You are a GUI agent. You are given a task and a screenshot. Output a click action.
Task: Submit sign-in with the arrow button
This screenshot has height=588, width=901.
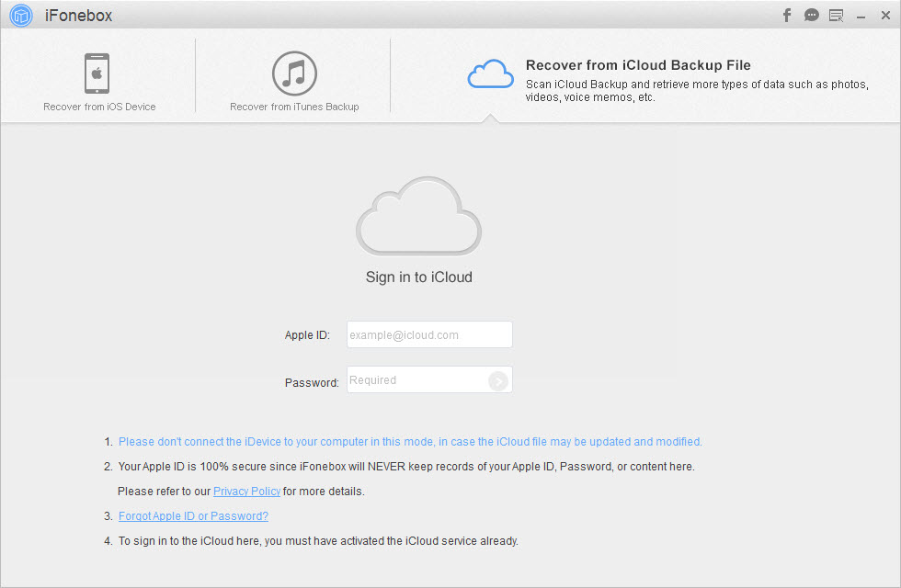(x=498, y=380)
